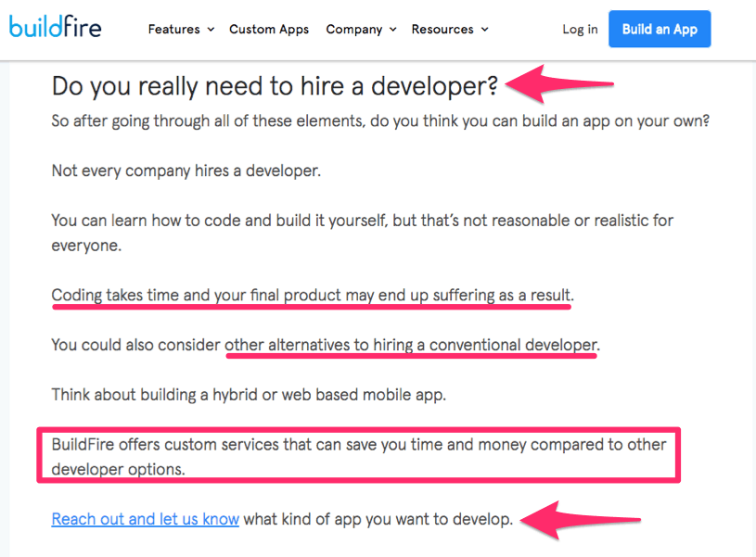Click the 'hybrid or web based mobile app' sentence
756x557 pixels.
(249, 394)
